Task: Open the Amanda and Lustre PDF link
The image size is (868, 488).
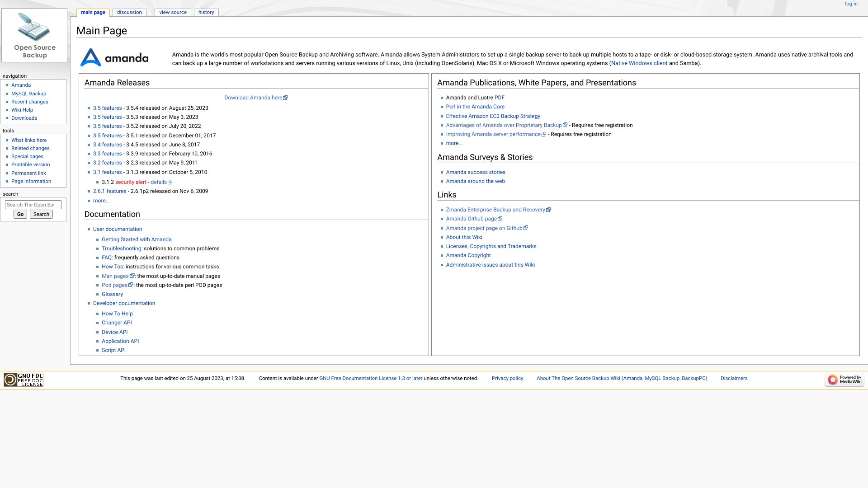Action: (x=499, y=98)
